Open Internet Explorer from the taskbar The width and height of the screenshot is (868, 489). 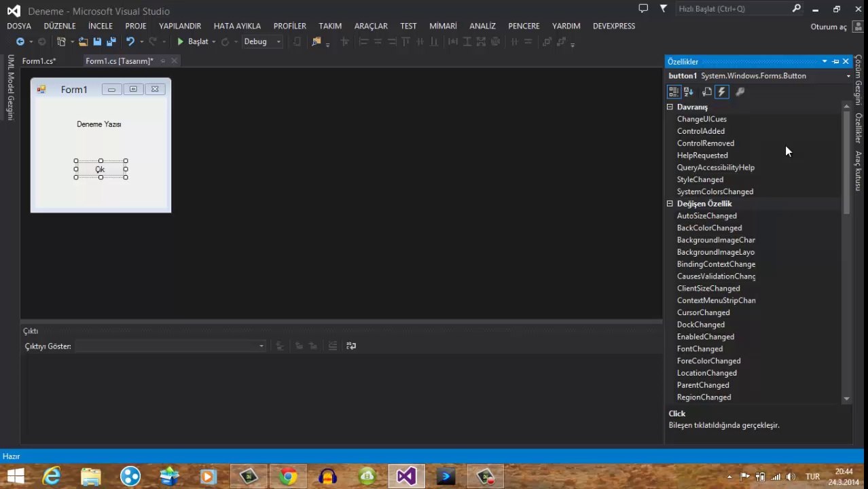tap(52, 477)
